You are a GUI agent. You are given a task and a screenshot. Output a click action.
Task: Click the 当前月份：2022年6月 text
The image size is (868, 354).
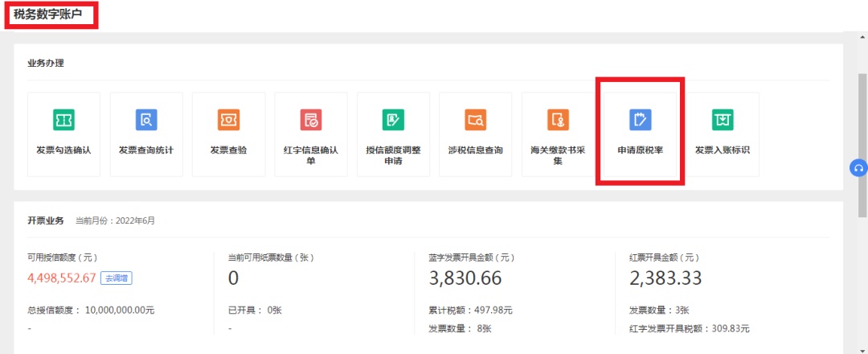(x=116, y=220)
